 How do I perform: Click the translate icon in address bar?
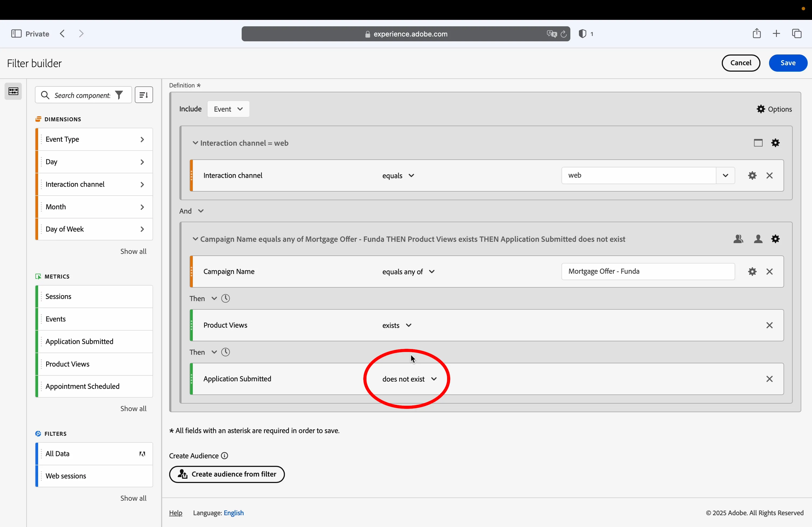click(551, 34)
